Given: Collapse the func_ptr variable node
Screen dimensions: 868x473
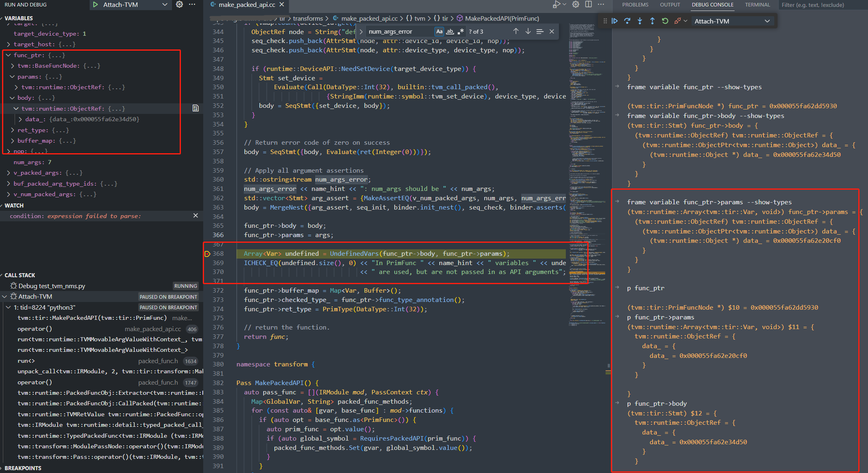Looking at the screenshot, I should pyautogui.click(x=9, y=55).
